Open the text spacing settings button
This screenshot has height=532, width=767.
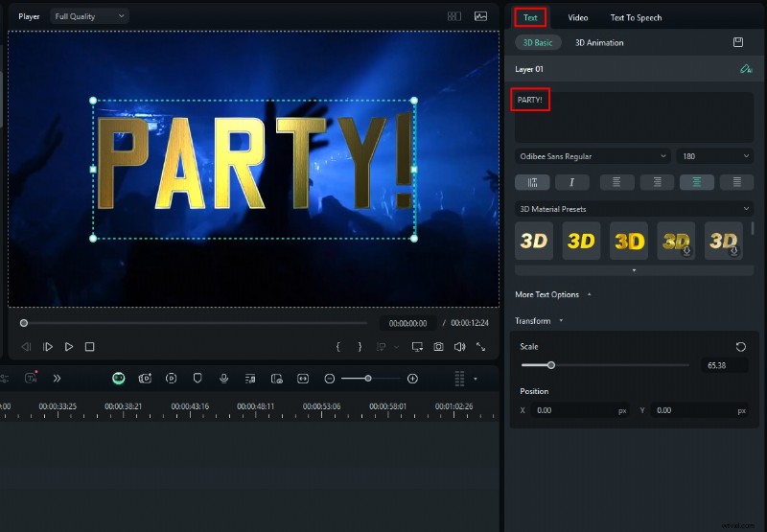(x=532, y=182)
